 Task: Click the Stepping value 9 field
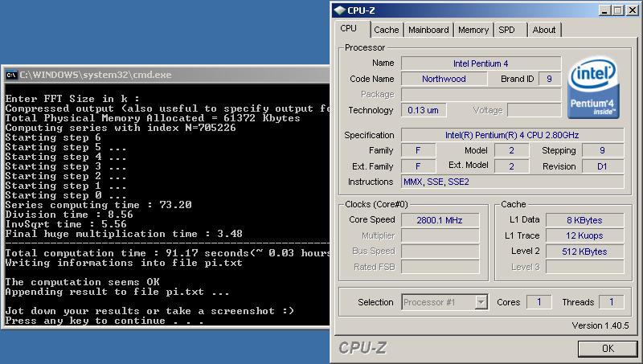coord(602,150)
